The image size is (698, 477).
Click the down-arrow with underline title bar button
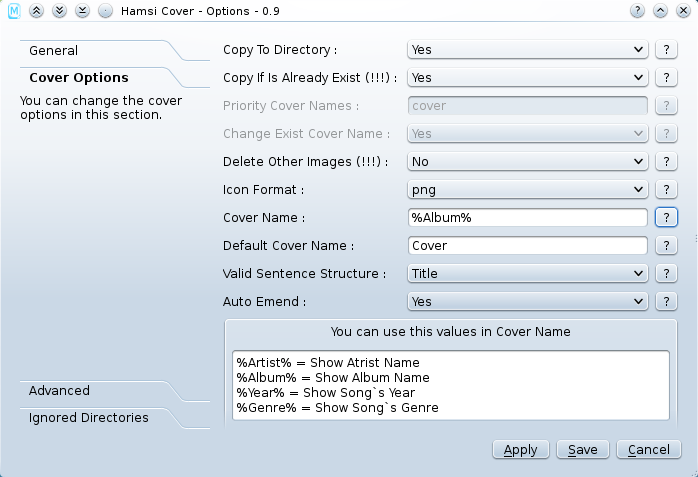[x=82, y=11]
